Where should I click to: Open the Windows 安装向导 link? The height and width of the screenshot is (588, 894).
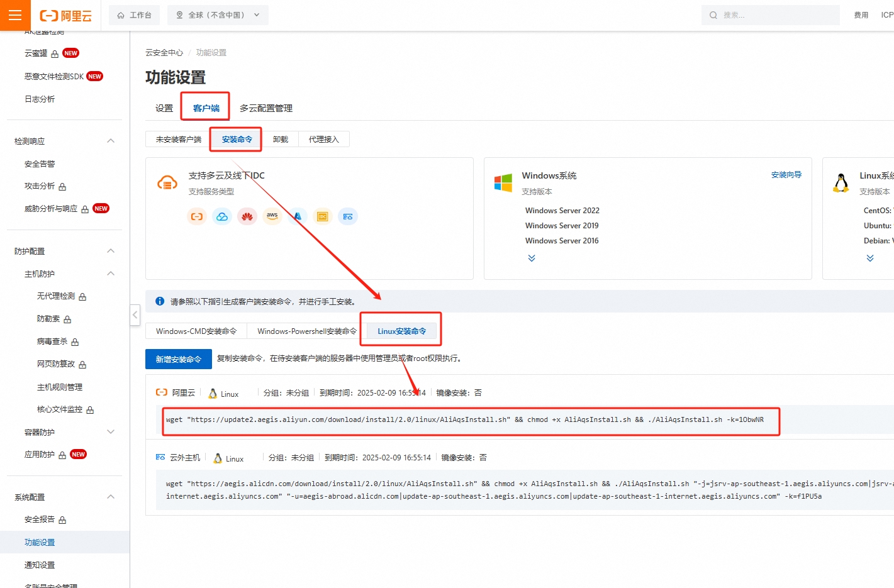pyautogui.click(x=786, y=175)
